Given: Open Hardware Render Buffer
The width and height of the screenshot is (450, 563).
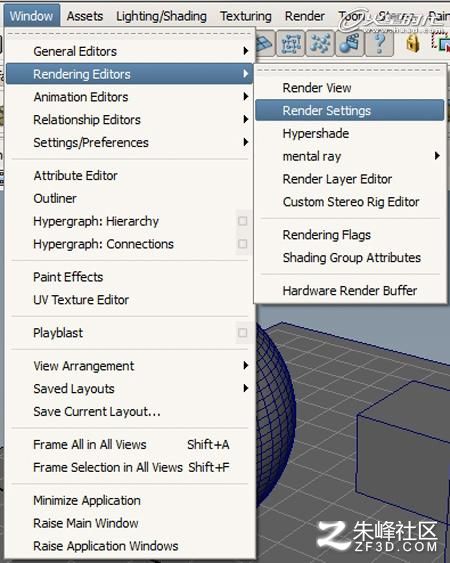Looking at the screenshot, I should [x=350, y=290].
